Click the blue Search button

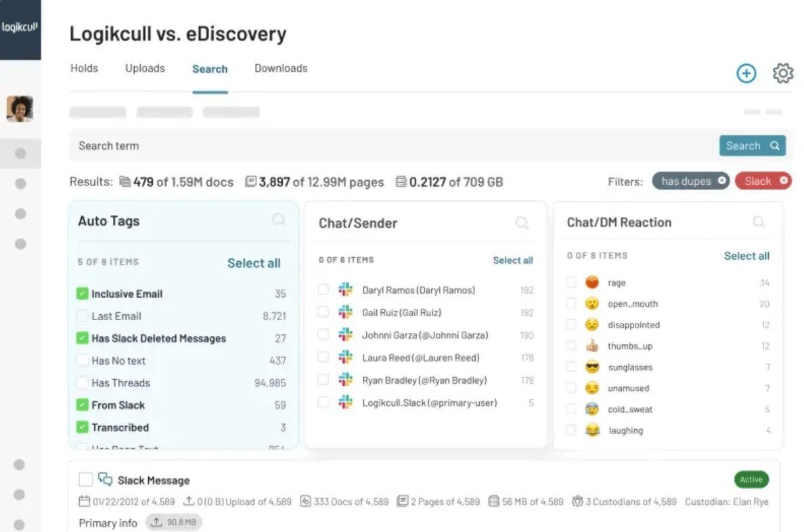[x=752, y=146]
